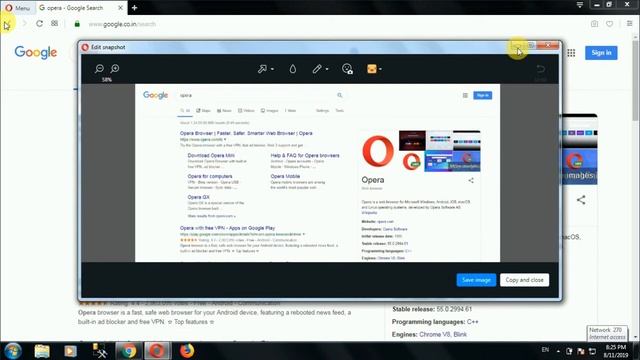Zoom out the snapshot preview
Screen dimensions: 640x360
[x=99, y=69]
